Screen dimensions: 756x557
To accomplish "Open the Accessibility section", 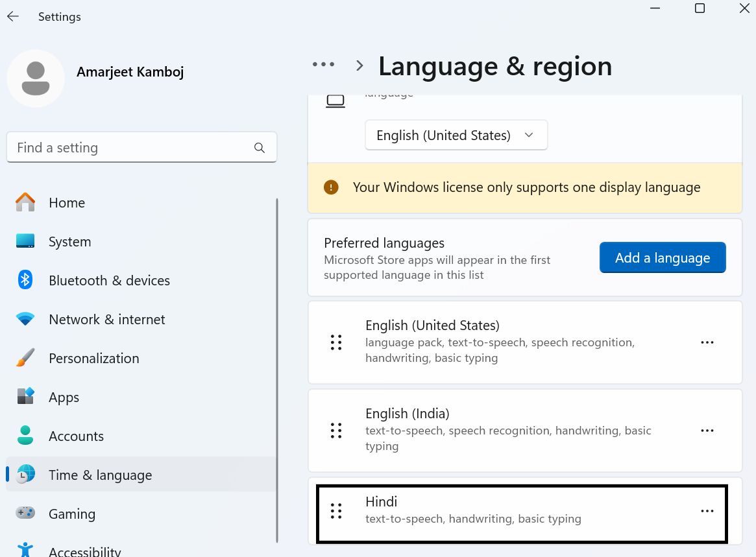I will pyautogui.click(x=25, y=550).
